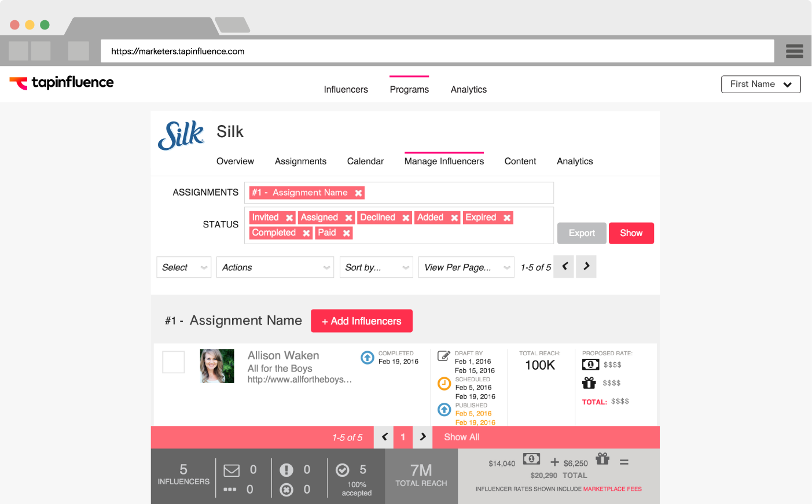The width and height of the screenshot is (812, 504).
Task: Click previous page arrow in red pagination bar
Action: [x=384, y=437]
